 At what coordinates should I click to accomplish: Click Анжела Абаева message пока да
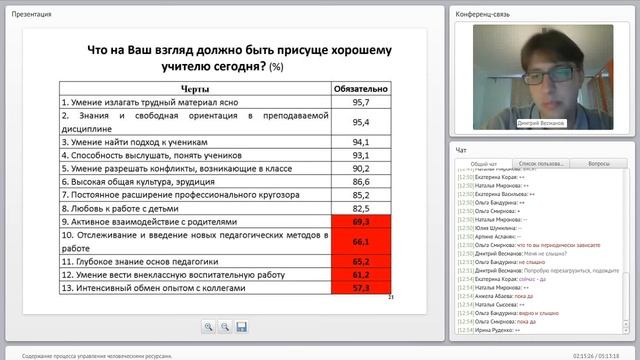point(524,296)
